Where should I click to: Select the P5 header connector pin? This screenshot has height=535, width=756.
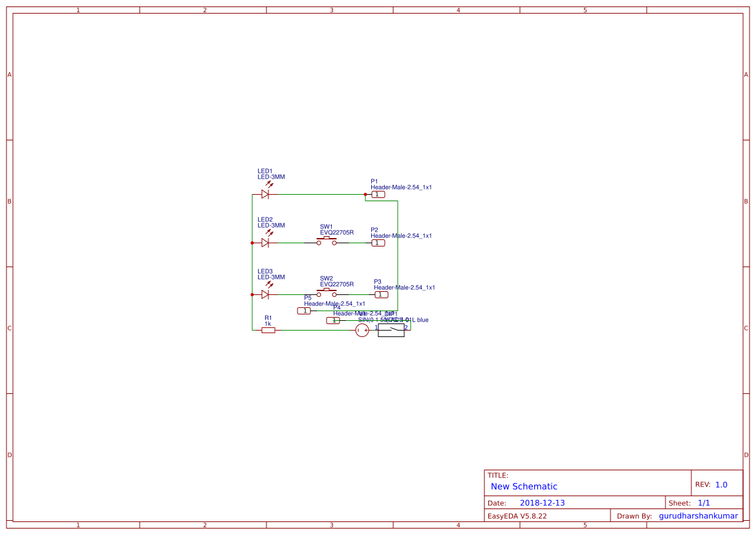tap(304, 311)
